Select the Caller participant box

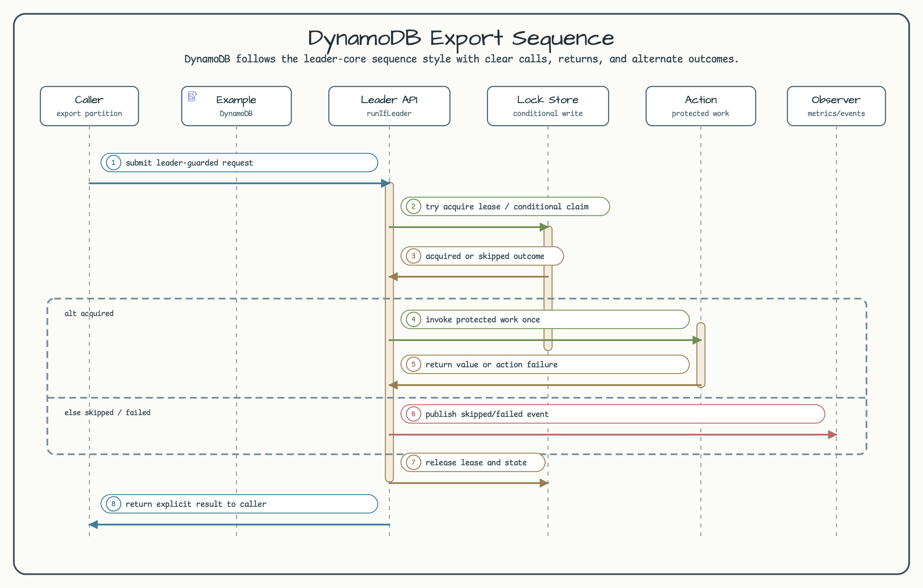tap(89, 106)
